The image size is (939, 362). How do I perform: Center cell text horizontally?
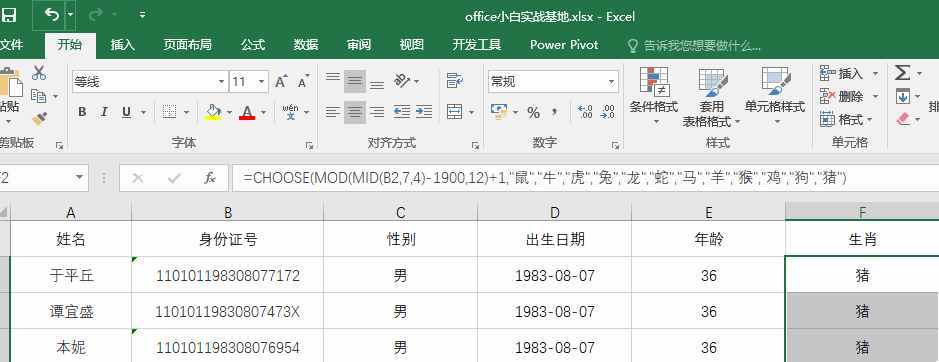tap(355, 112)
